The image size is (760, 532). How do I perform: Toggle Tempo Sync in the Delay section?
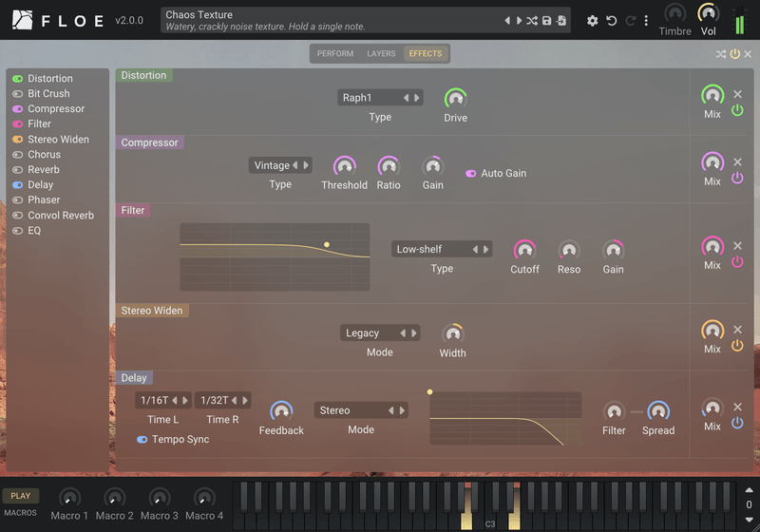142,440
